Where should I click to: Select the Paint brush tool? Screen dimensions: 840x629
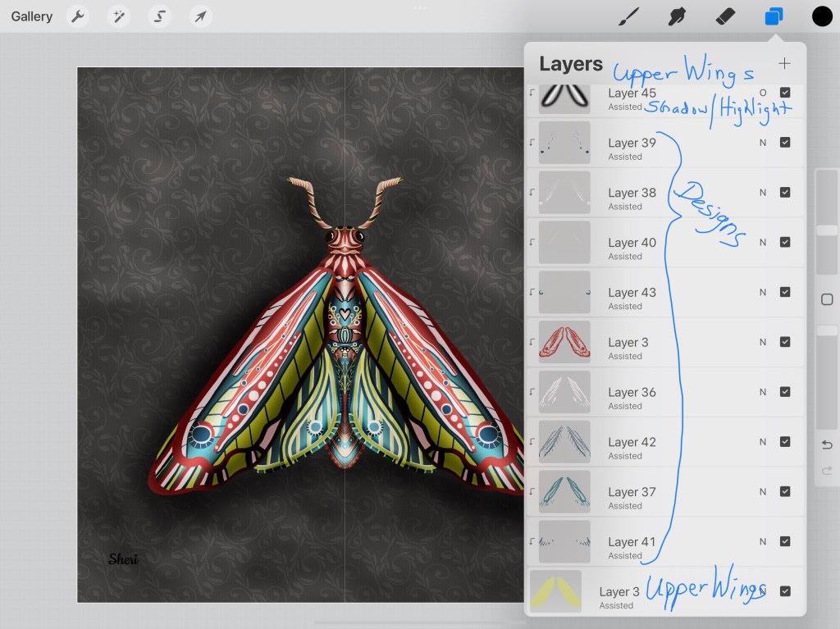[x=628, y=16]
